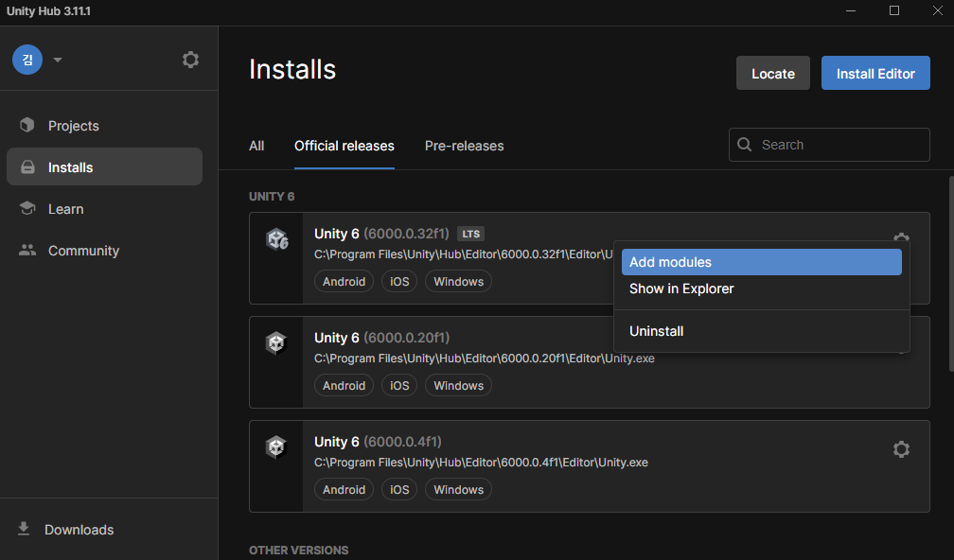
Task: Open the Downloads panel
Action: [79, 530]
